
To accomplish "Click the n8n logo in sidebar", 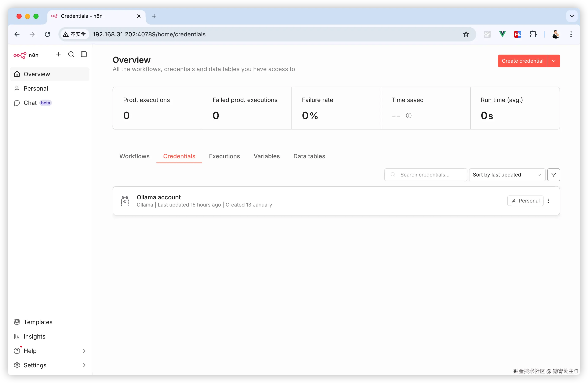I will tap(26, 55).
